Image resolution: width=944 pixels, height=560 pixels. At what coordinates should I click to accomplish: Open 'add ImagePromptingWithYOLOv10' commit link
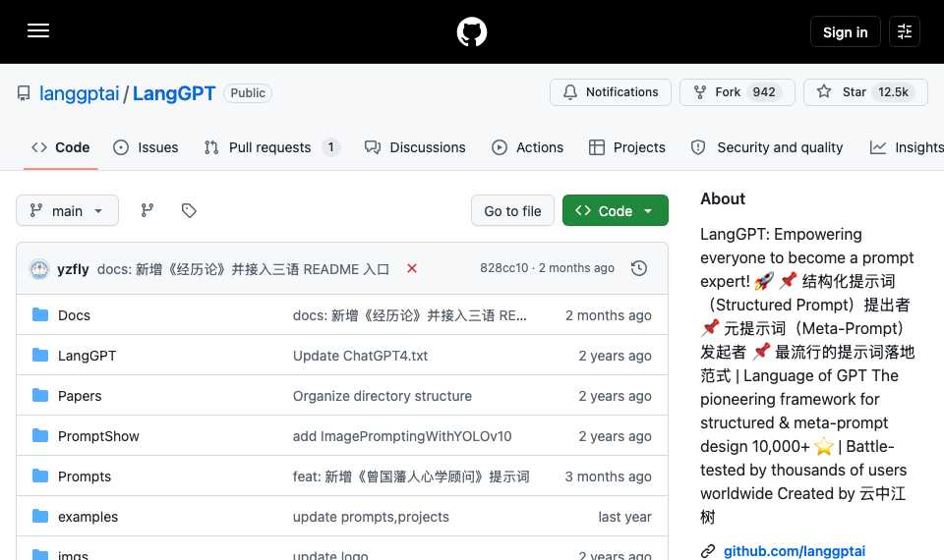click(402, 436)
